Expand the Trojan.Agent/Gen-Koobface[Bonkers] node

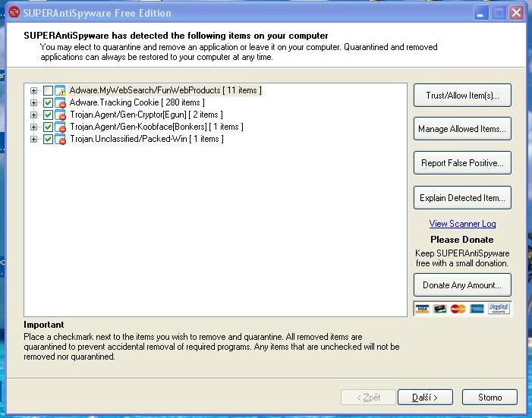[x=33, y=127]
